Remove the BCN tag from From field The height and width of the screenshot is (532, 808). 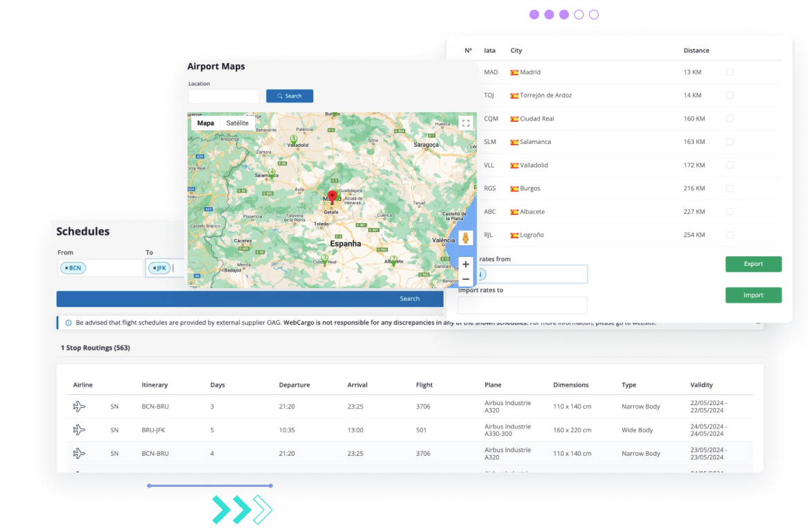tap(67, 268)
